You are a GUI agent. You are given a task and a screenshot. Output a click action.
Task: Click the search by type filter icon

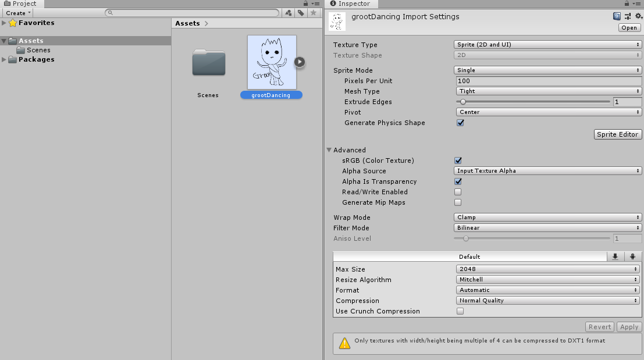[289, 13]
